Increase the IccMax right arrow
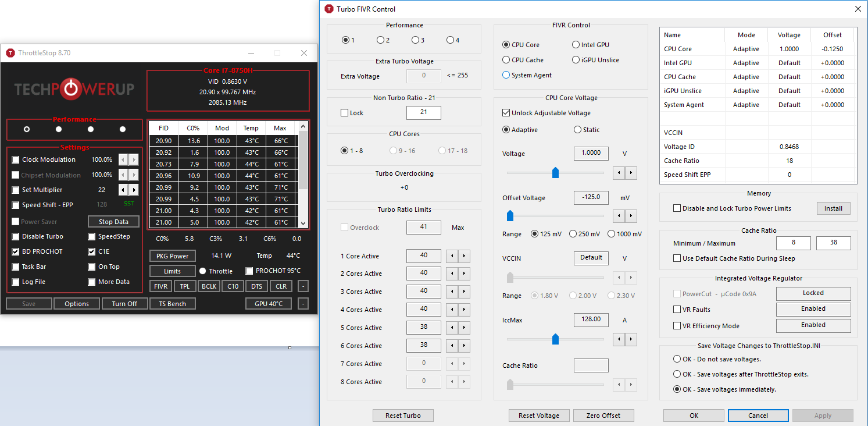Screen dimensions: 868x426 pos(631,339)
